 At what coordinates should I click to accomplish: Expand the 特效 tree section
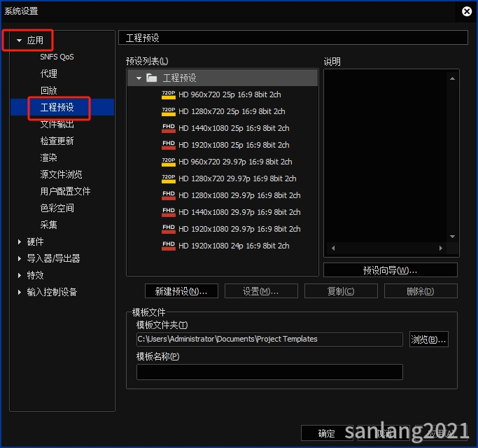20,275
